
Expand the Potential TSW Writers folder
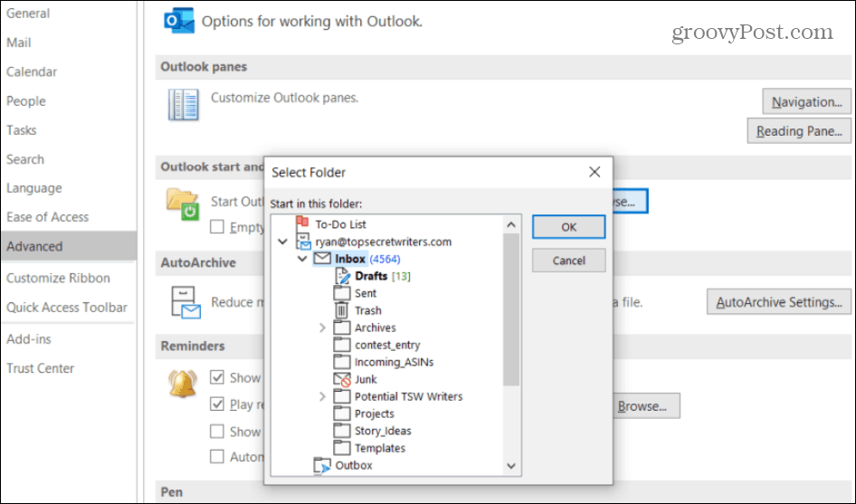click(x=322, y=396)
